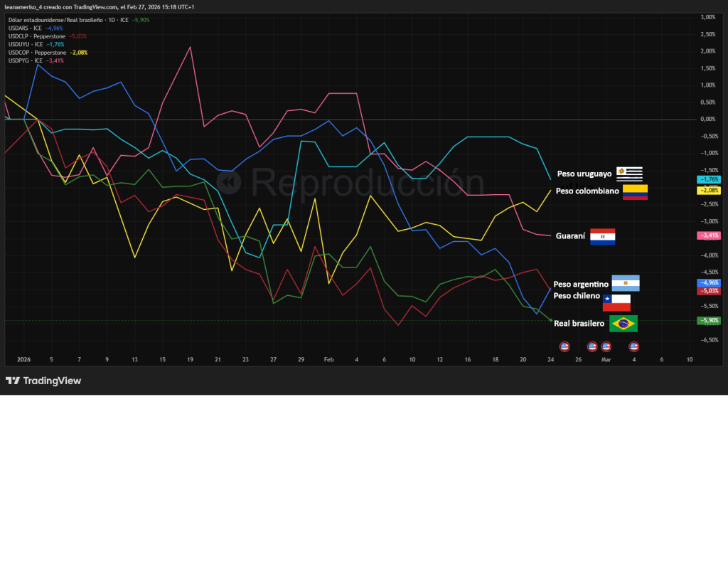
Task: Open the TradingView logo at bottom left
Action: [x=43, y=381]
